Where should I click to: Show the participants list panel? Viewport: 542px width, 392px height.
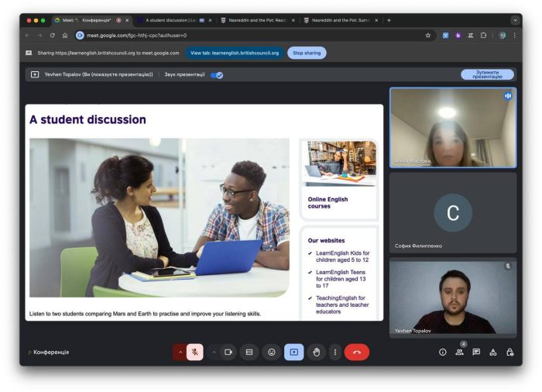coord(459,352)
